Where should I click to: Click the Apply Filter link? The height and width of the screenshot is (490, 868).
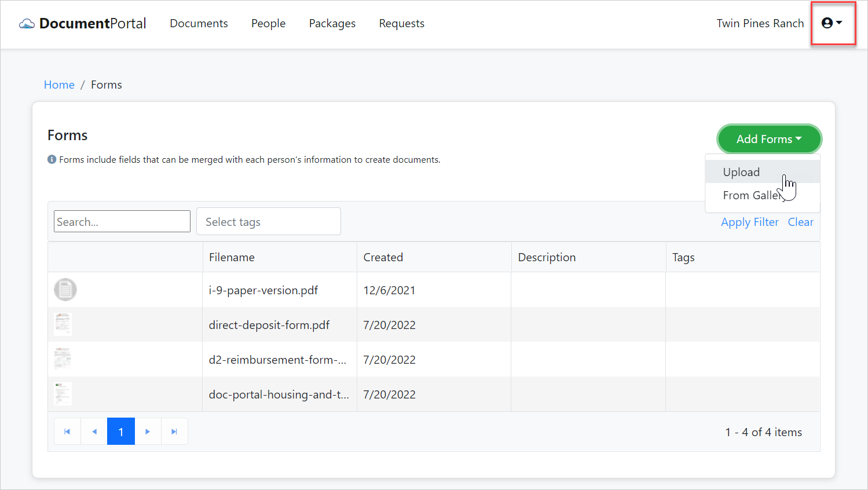point(750,222)
